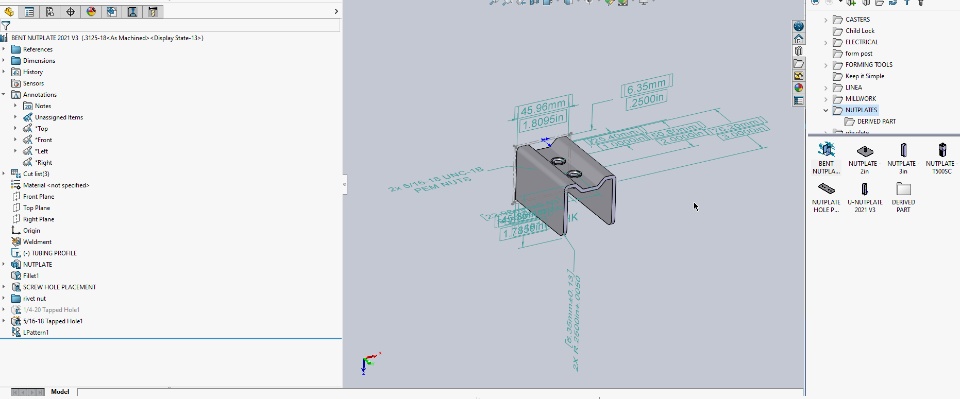Select the DimXpertManager crosshair tab

coord(70,12)
